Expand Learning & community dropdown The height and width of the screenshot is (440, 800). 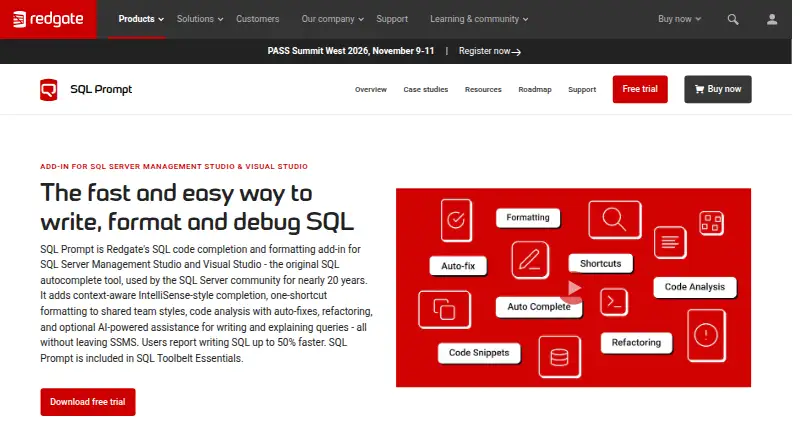pyautogui.click(x=479, y=19)
